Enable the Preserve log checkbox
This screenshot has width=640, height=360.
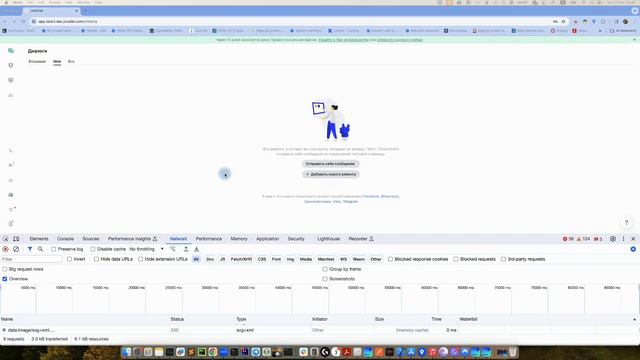click(53, 249)
